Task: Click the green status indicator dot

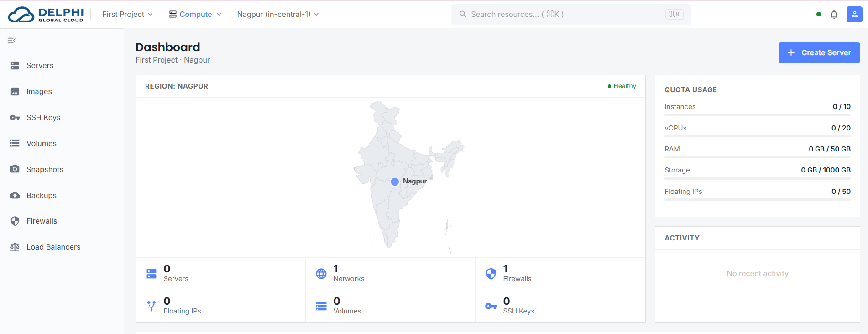Action: pyautogui.click(x=819, y=14)
